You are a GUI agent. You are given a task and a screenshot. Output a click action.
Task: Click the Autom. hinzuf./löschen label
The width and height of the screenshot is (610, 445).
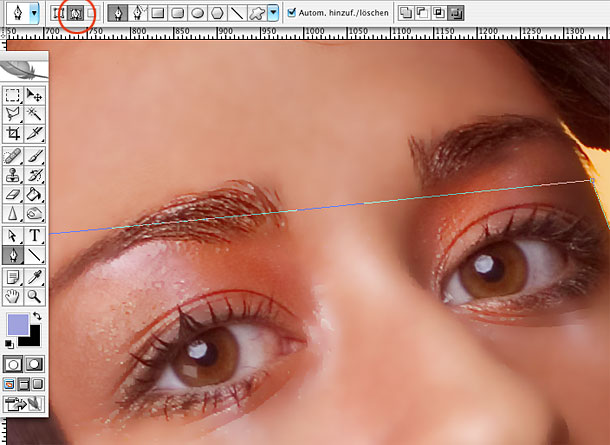(344, 13)
